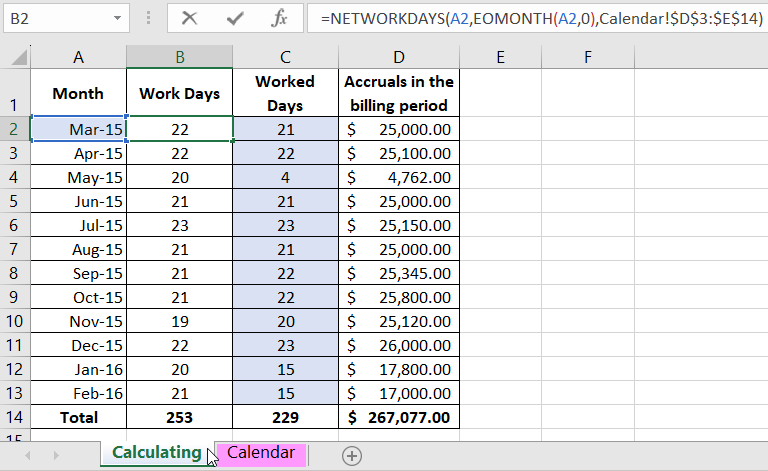
Task: Click the total work days 253 cell
Action: click(x=180, y=417)
